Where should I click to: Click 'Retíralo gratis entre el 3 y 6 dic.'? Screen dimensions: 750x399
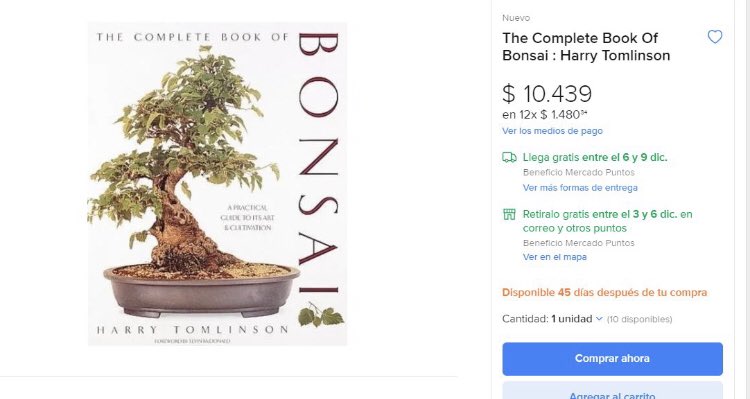tap(600, 214)
